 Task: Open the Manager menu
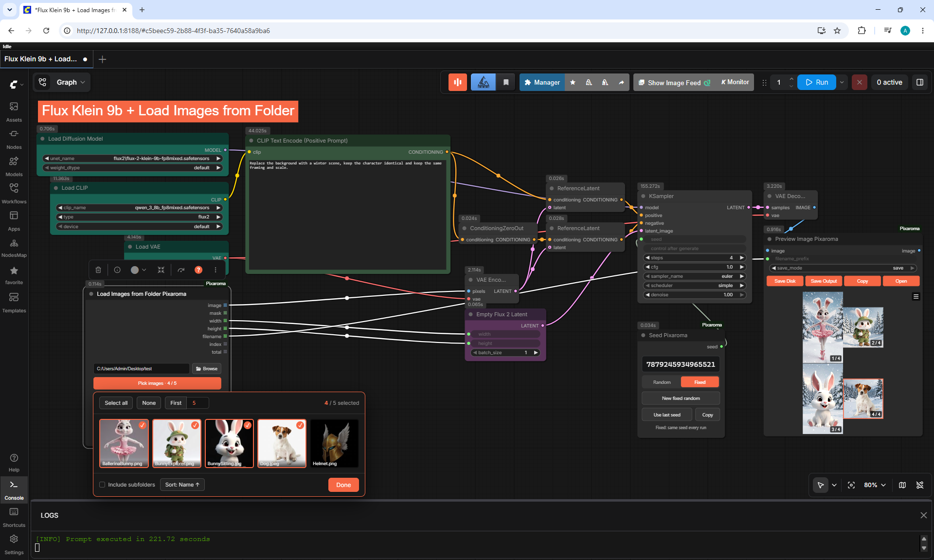coord(542,82)
